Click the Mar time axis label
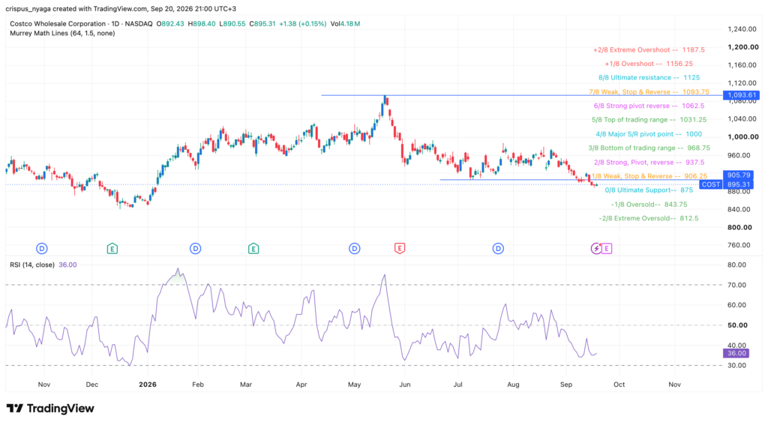Screen dimensions: 768x425 [x=246, y=384]
